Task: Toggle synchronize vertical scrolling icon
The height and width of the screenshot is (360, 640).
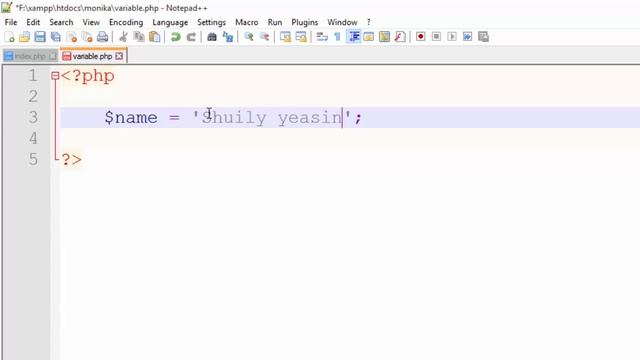Action: 285,37
